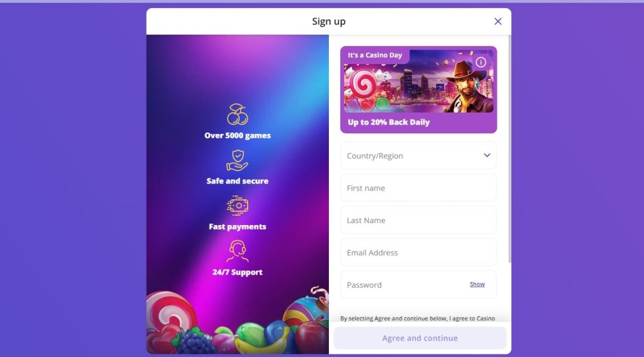Open the promo info icon on the banner

tap(480, 62)
